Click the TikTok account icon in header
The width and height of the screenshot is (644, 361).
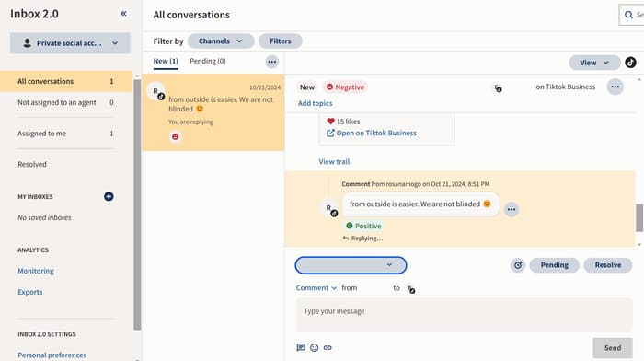tap(498, 88)
